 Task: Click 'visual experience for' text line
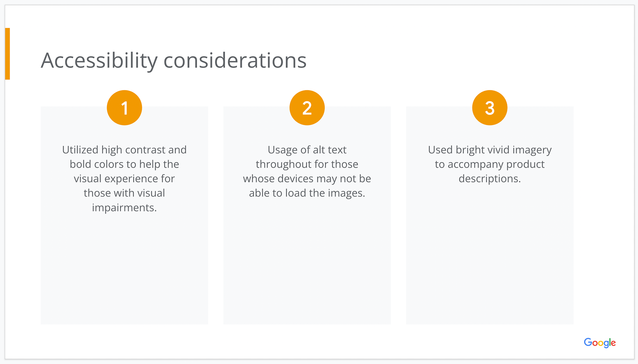pyautogui.click(x=124, y=179)
